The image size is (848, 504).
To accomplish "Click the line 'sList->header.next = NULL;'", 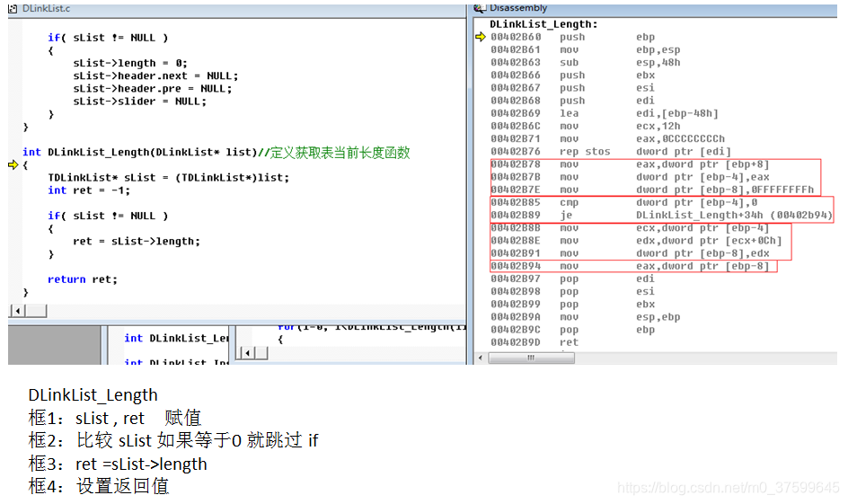I will [155, 75].
